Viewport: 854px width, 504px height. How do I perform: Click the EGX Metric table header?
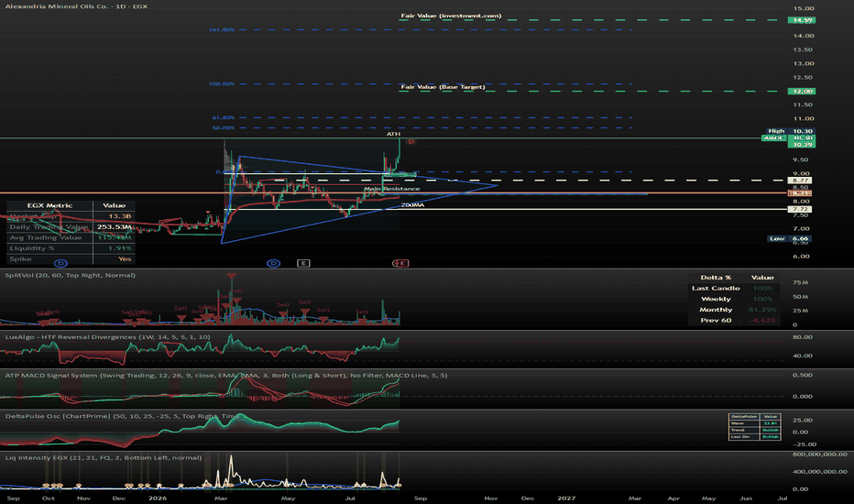[49, 205]
